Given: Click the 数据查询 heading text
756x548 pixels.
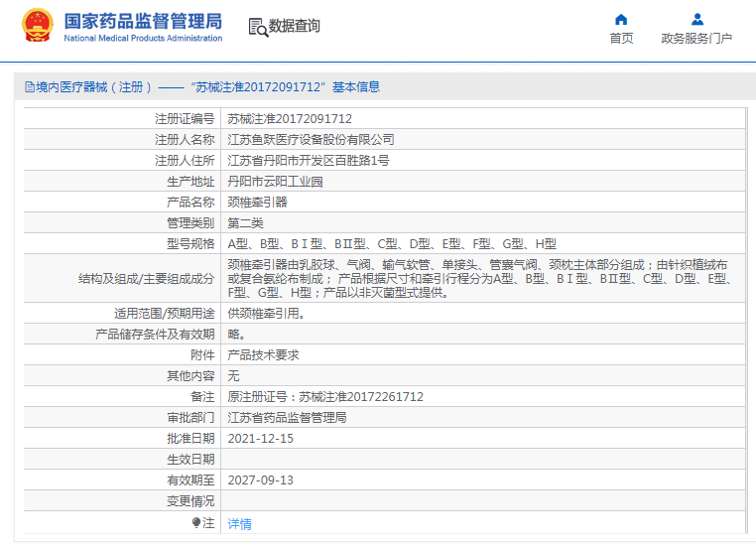Looking at the screenshot, I should (x=294, y=26).
